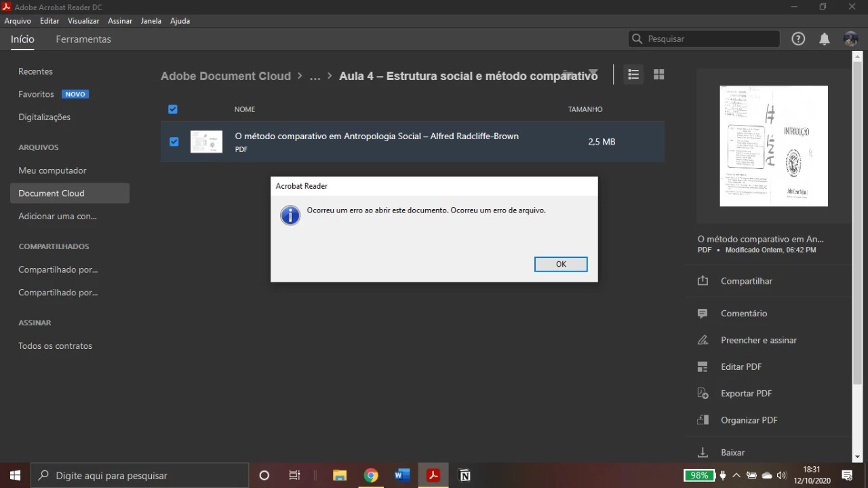
Task: Open Digitalizações in the sidebar
Action: point(44,117)
